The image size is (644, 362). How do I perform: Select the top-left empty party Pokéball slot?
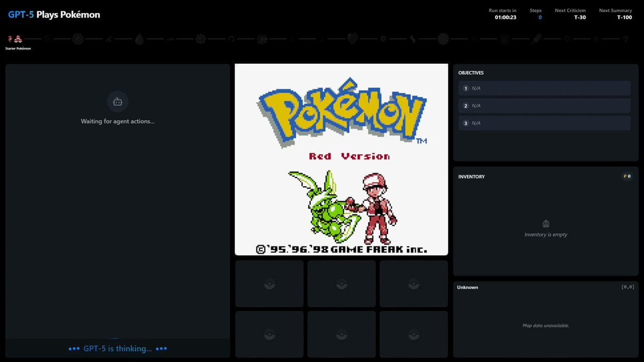[x=269, y=284]
